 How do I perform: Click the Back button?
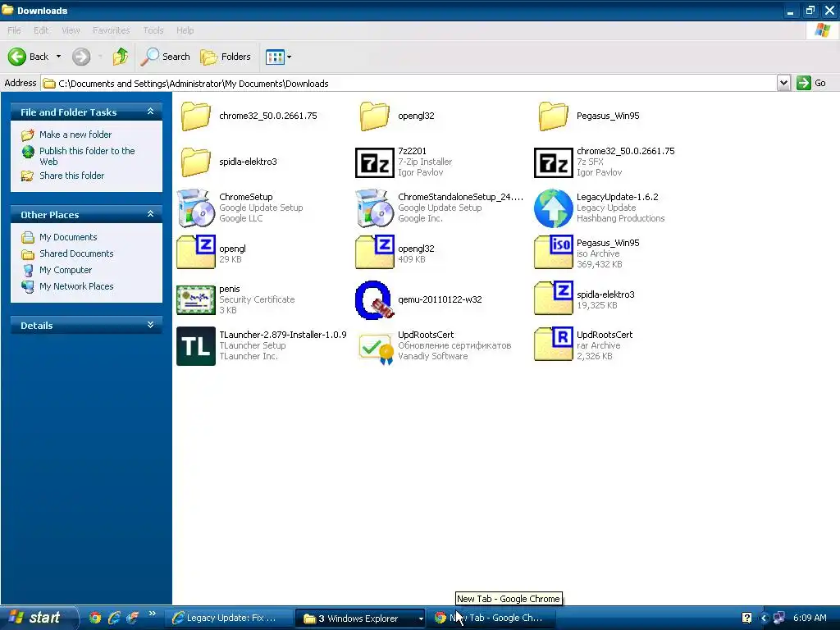point(29,57)
